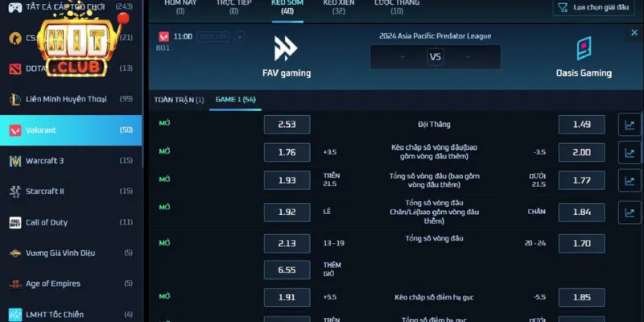This screenshot has width=644, height=322.
Task: Click the Đội Thắng market label
Action: click(434, 125)
